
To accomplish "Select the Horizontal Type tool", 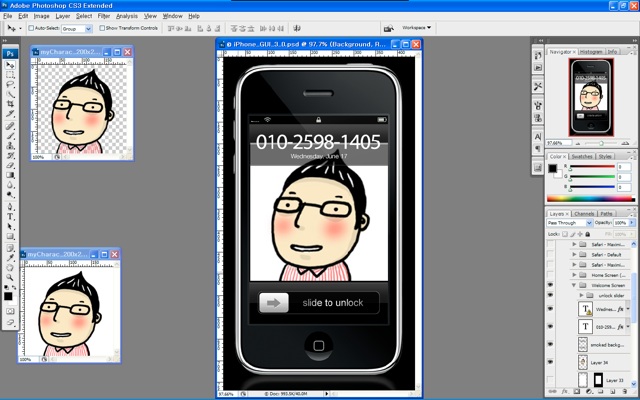I will point(10,217).
